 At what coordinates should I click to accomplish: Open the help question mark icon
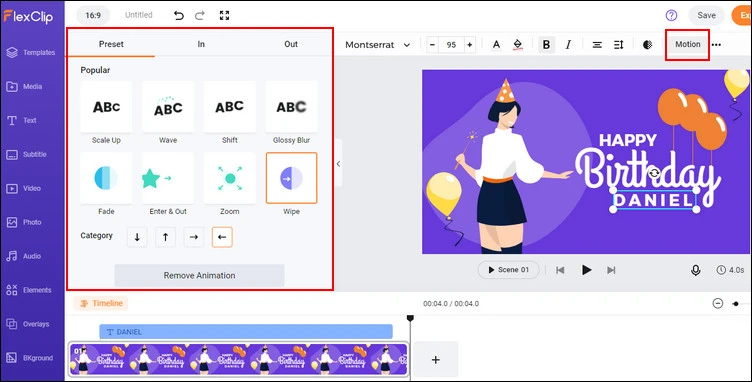[671, 15]
